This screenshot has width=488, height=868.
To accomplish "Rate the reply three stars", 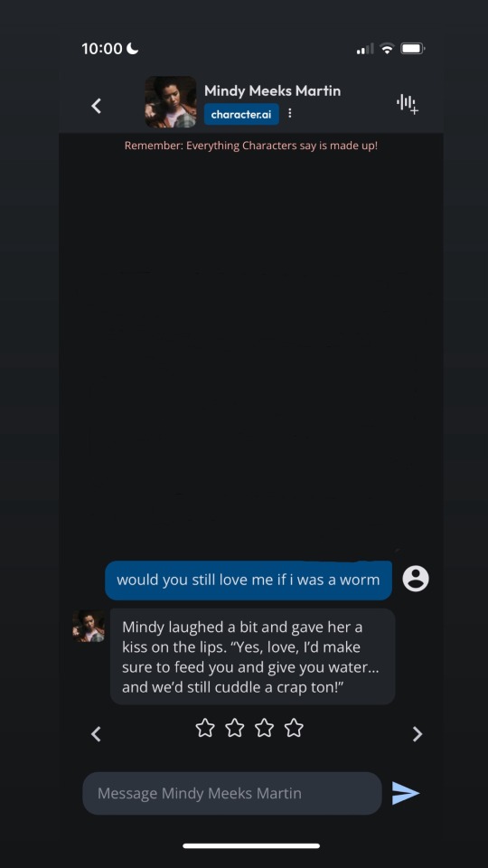I will tap(264, 727).
